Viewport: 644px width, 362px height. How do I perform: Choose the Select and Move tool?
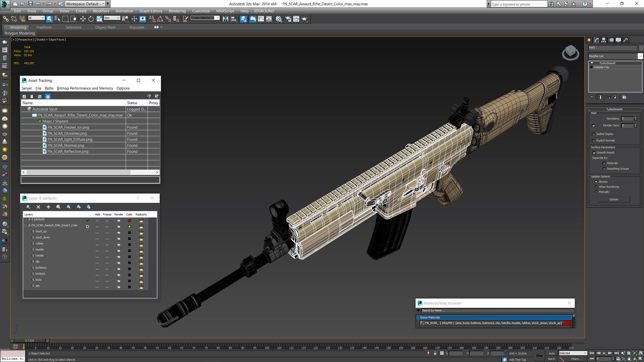[83, 19]
